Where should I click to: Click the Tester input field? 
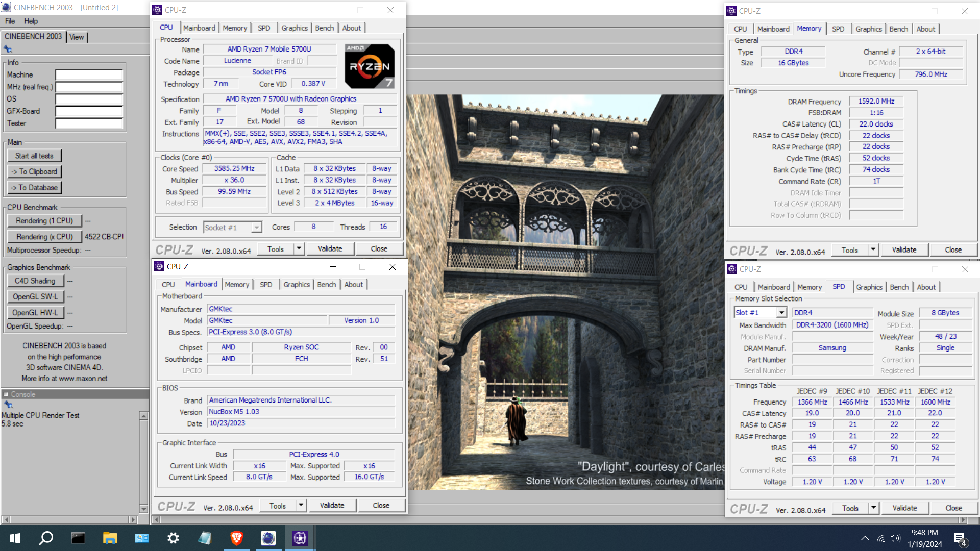click(x=89, y=123)
